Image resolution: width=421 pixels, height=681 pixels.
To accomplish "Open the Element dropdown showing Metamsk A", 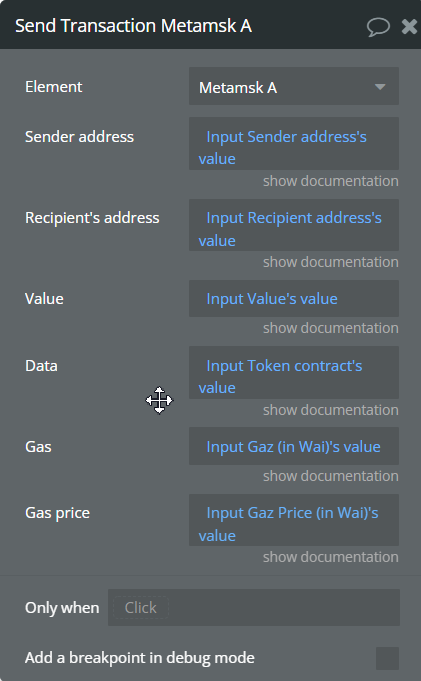I will coord(294,86).
